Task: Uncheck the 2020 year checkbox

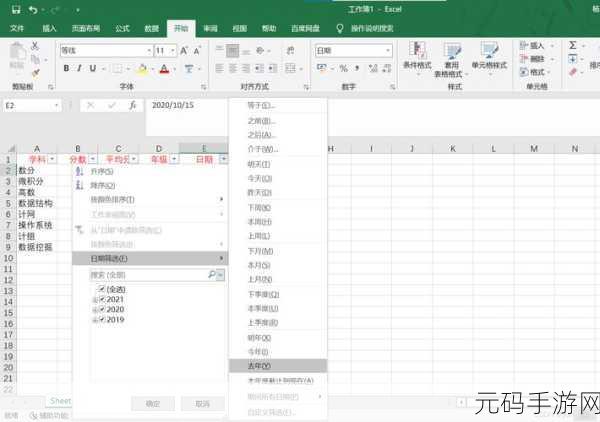Action: click(x=102, y=309)
